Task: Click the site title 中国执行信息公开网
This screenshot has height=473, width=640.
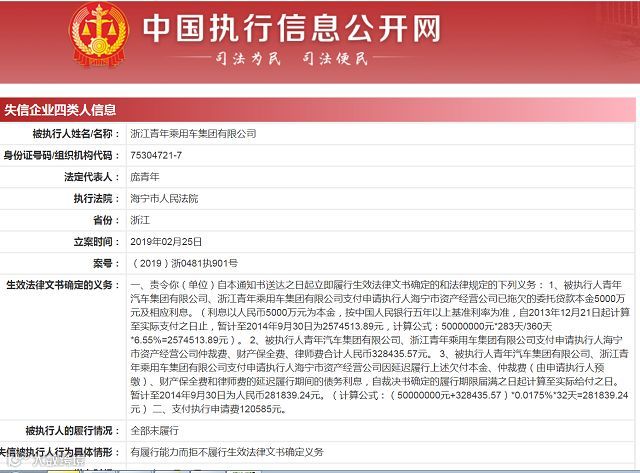Action: click(292, 29)
